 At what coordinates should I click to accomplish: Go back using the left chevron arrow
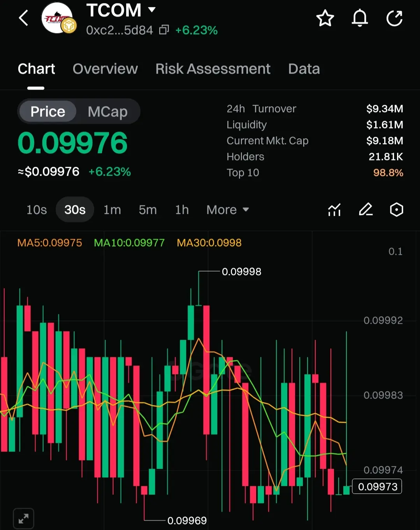[24, 18]
